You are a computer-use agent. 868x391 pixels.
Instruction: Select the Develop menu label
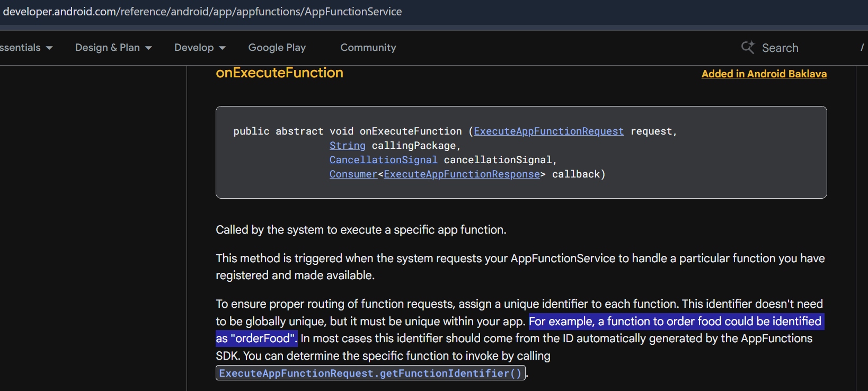pos(194,48)
